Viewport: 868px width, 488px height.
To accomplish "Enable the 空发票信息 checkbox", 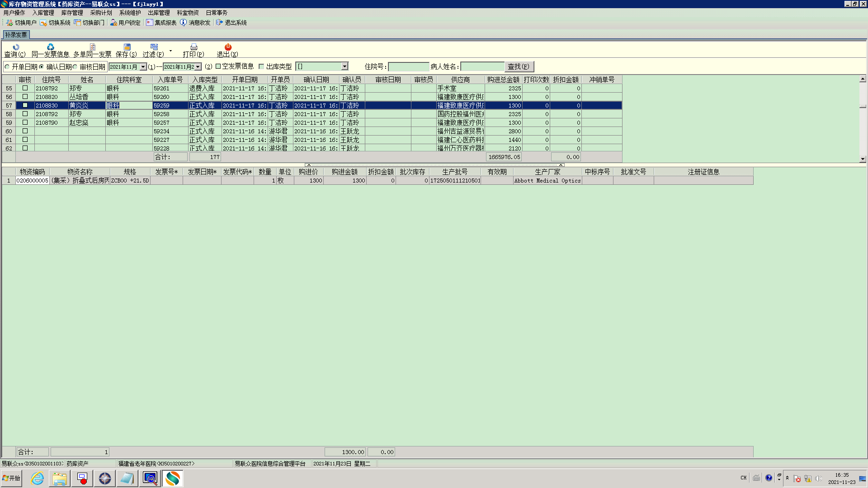I will 218,66.
